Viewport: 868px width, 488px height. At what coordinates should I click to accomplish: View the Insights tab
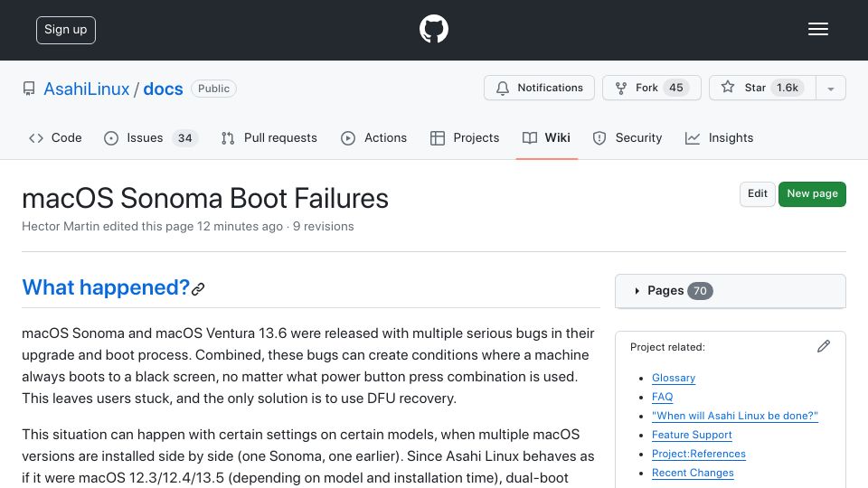tap(719, 137)
